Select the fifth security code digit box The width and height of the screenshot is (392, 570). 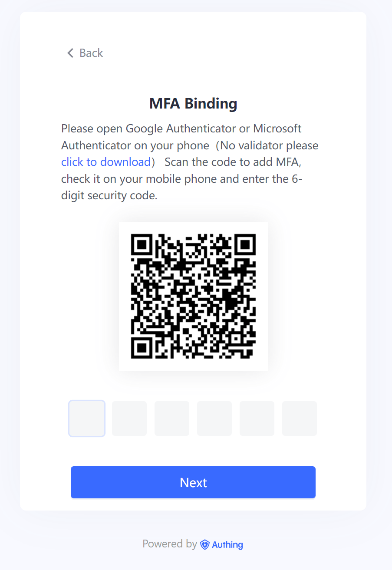coord(257,418)
